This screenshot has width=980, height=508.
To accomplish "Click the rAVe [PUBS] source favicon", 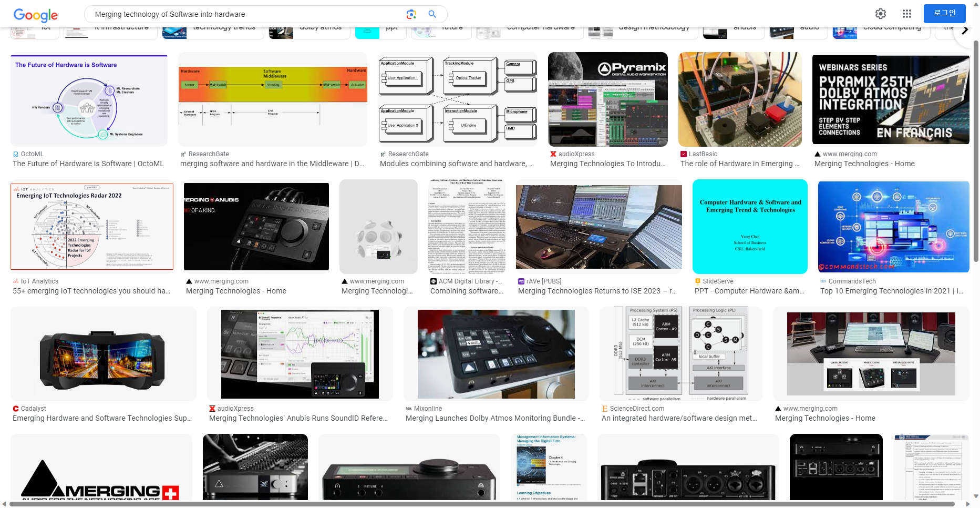I will pos(521,281).
